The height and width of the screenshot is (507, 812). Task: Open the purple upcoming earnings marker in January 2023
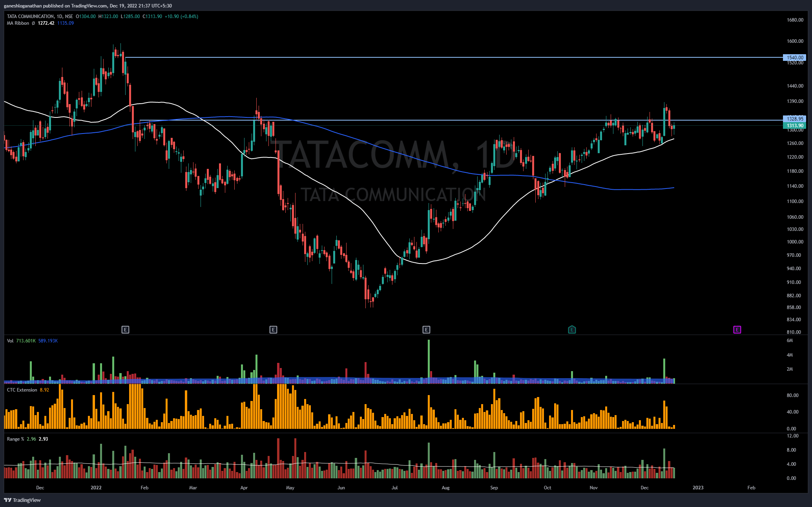click(737, 329)
